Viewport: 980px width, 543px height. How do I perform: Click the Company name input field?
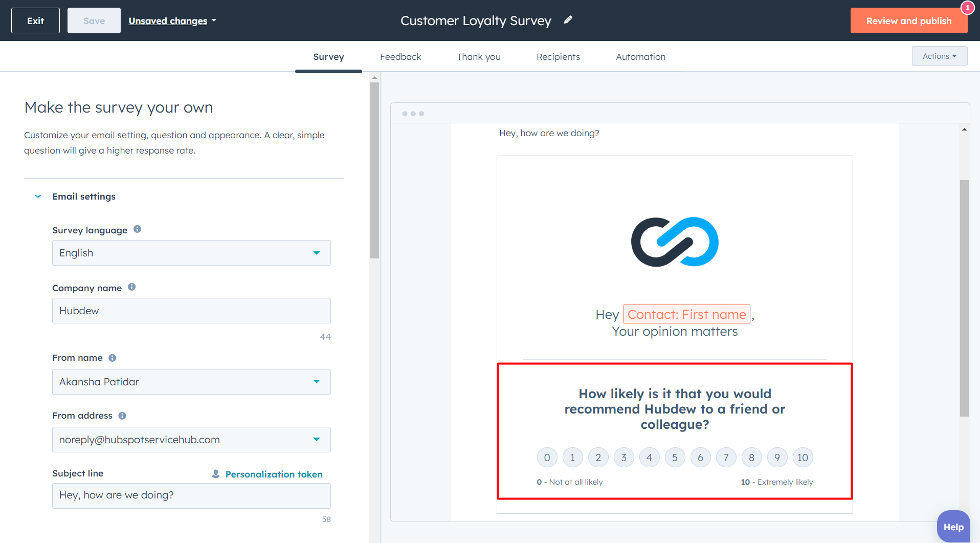191,311
